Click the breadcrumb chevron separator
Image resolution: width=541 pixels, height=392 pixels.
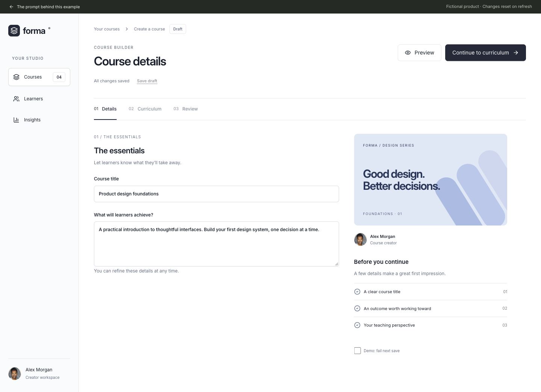coord(127,29)
